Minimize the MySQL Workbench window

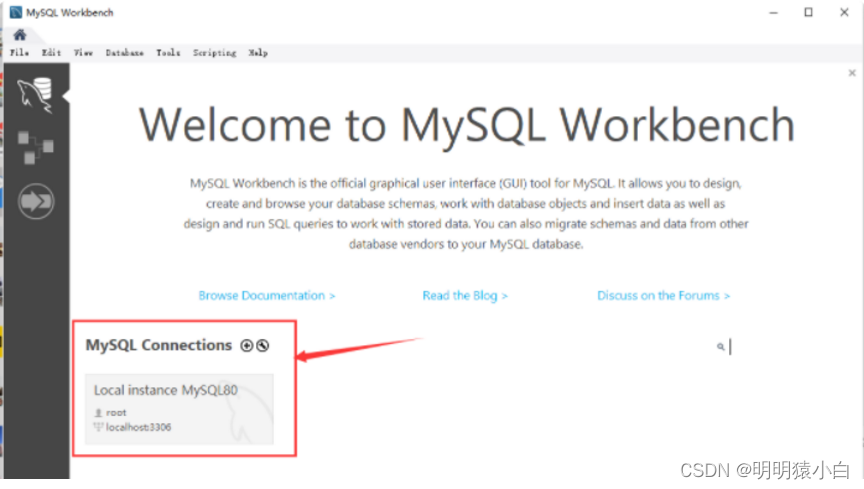(774, 12)
